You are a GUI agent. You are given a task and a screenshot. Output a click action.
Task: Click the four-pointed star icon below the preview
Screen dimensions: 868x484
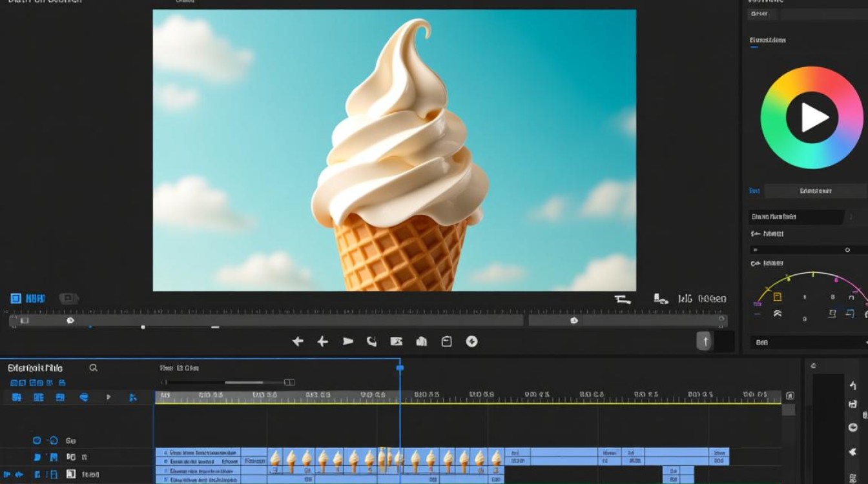(x=323, y=341)
